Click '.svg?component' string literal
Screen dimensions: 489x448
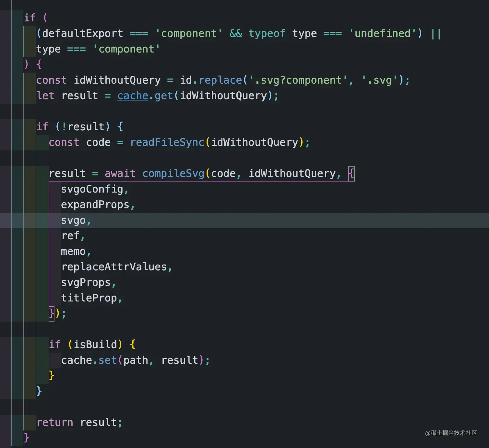coord(298,80)
